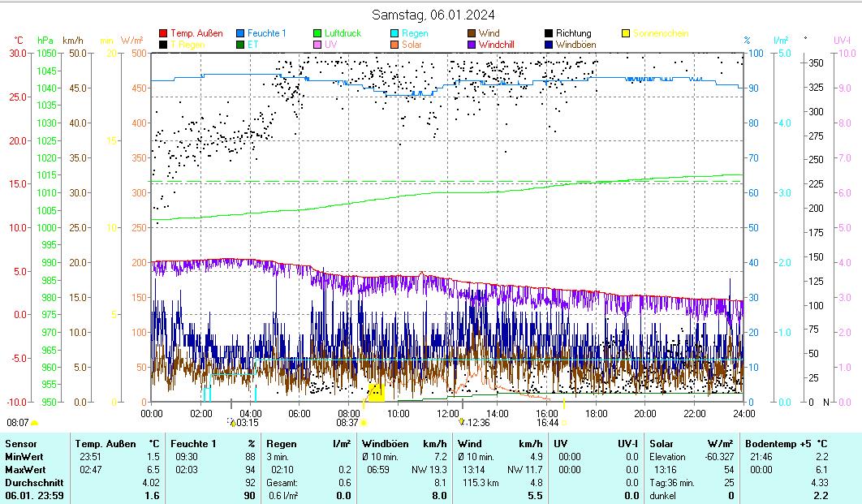Click the 12:00 label on time axis
This screenshot has height=504, width=862.
tap(448, 413)
